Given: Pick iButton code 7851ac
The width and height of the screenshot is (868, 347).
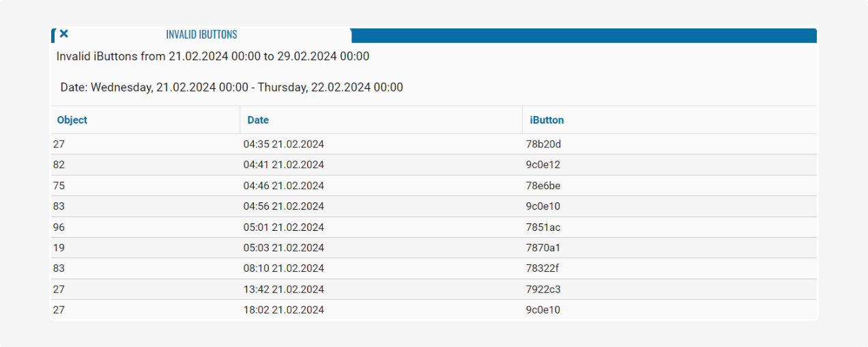Looking at the screenshot, I should pyautogui.click(x=543, y=227).
